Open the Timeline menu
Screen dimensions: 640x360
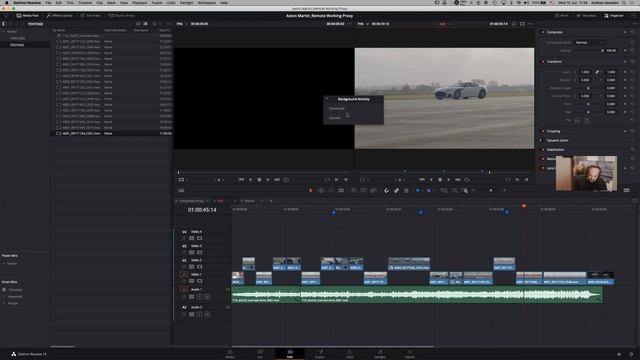[x=85, y=2]
